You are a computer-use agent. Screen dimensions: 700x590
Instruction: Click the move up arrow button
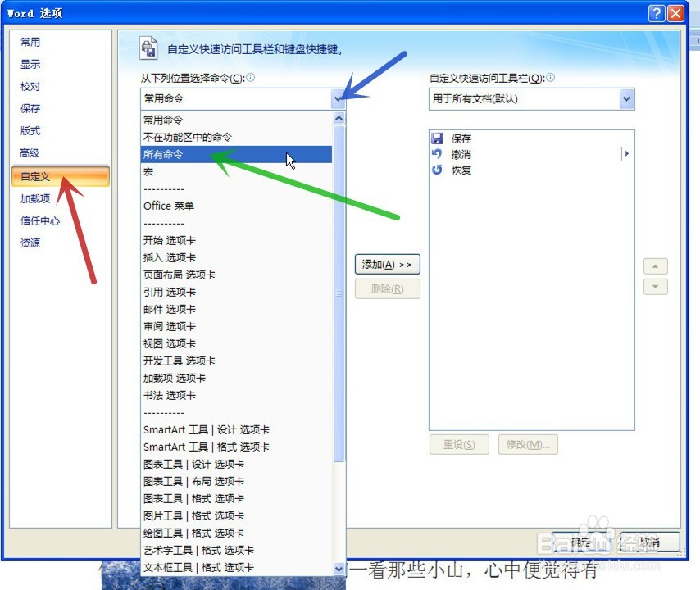656,266
